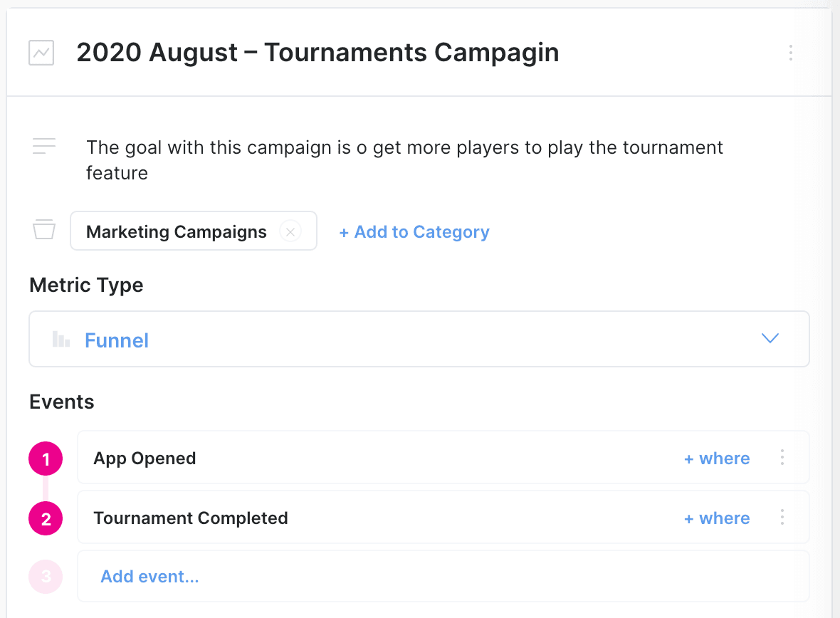
Task: Edit the campaign goal description text
Action: 404,159
